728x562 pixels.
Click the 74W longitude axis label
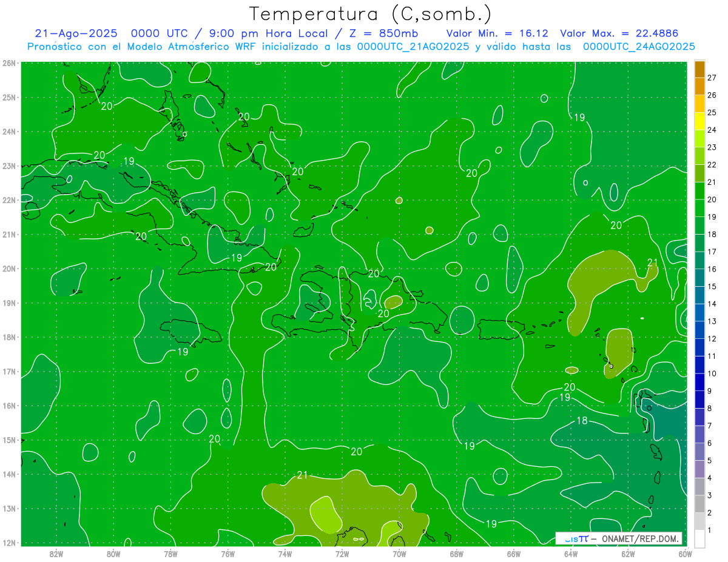pos(285,554)
